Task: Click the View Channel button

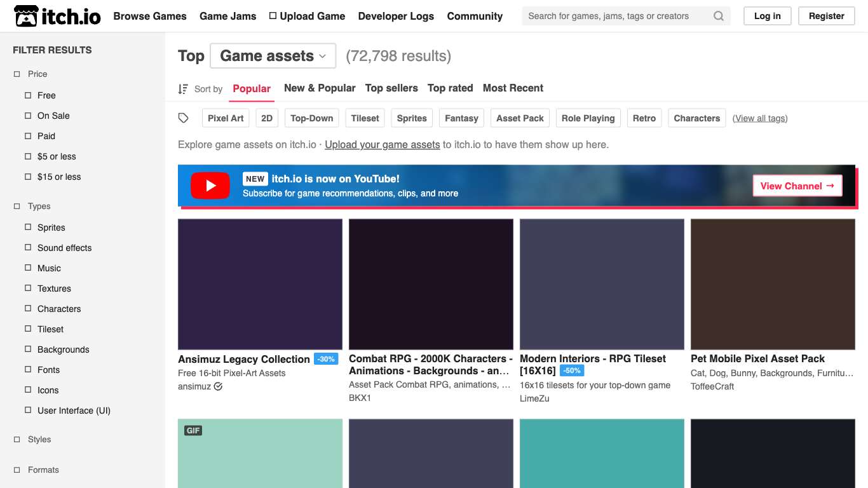Action: point(797,186)
